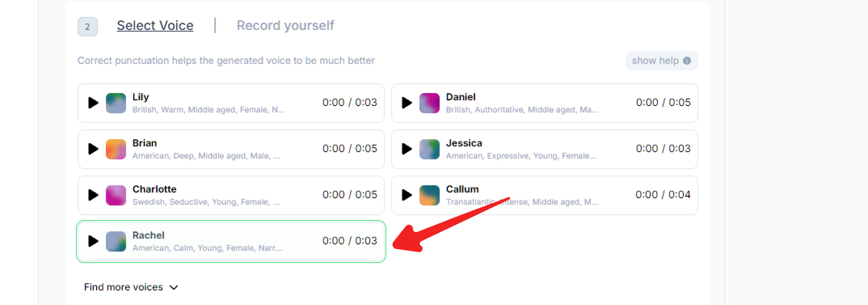Click the show help info icon
The image size is (868, 305).
(x=687, y=61)
